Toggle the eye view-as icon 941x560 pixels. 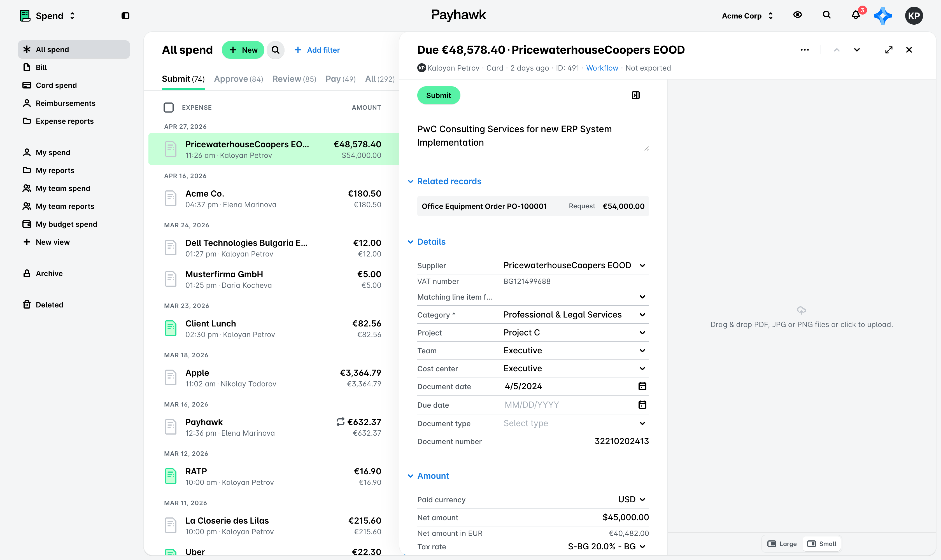tap(798, 15)
